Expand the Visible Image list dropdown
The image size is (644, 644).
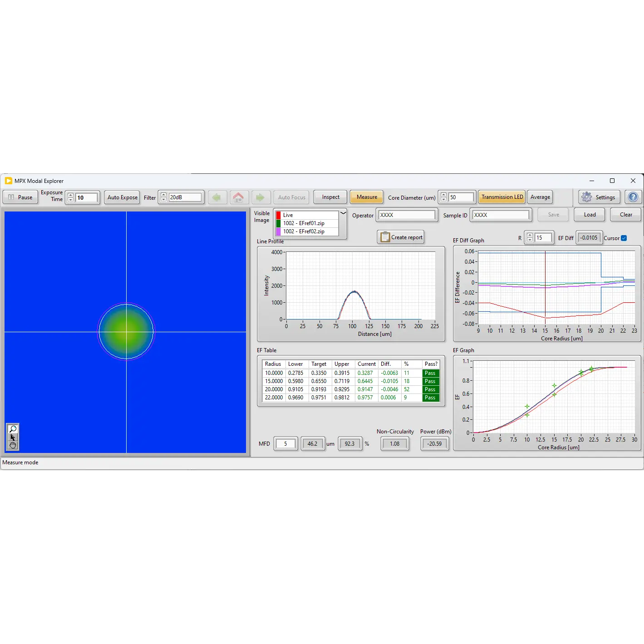(343, 213)
